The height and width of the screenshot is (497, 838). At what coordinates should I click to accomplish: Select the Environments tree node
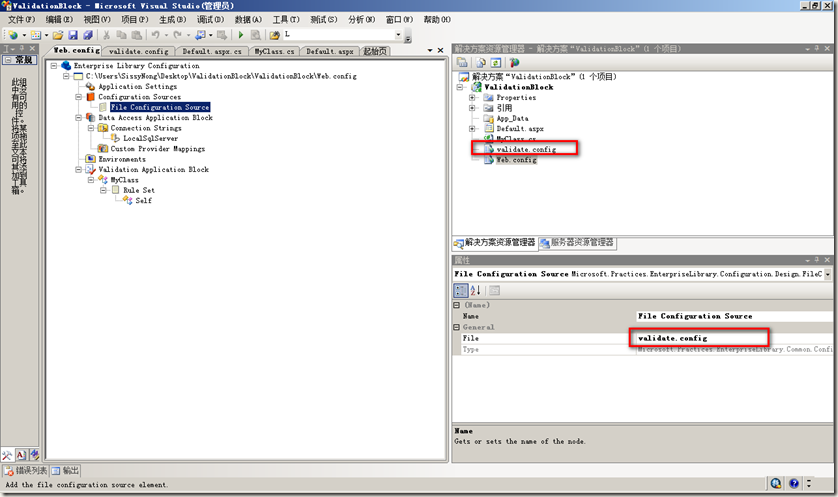click(x=122, y=159)
